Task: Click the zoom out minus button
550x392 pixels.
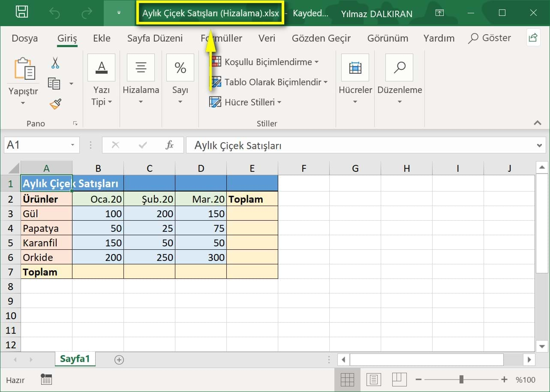Action: pyautogui.click(x=419, y=380)
